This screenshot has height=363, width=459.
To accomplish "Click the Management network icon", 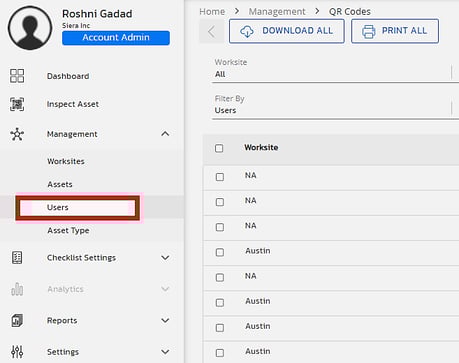I will click(17, 134).
